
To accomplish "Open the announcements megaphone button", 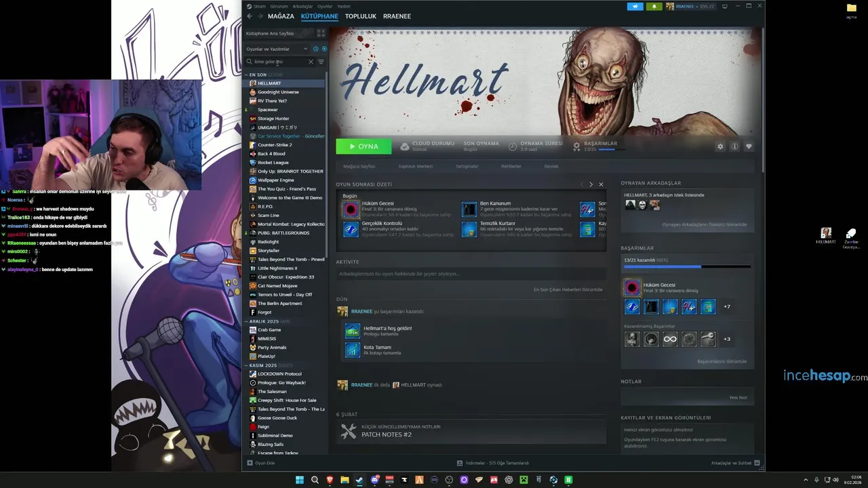I will coord(635,6).
